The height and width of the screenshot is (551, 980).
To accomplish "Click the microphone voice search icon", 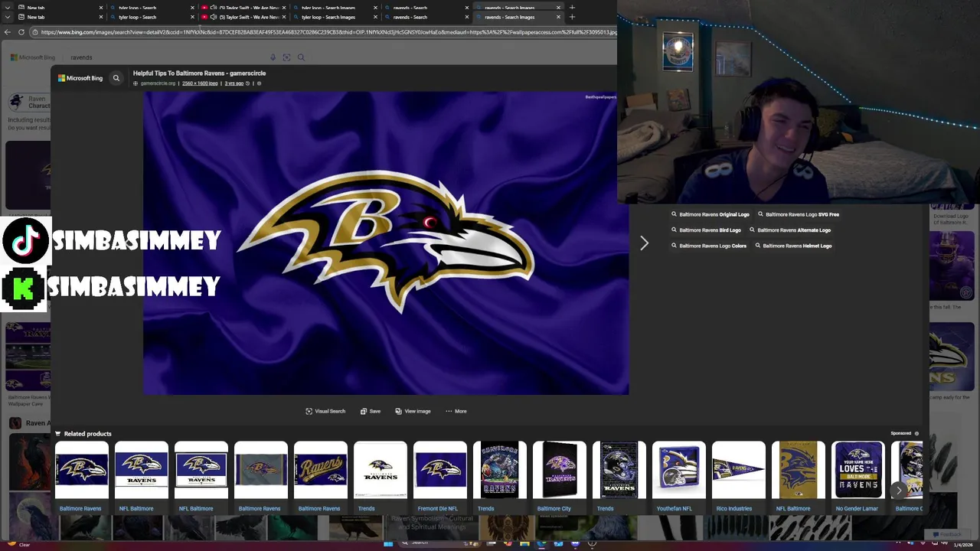I will [x=273, y=57].
